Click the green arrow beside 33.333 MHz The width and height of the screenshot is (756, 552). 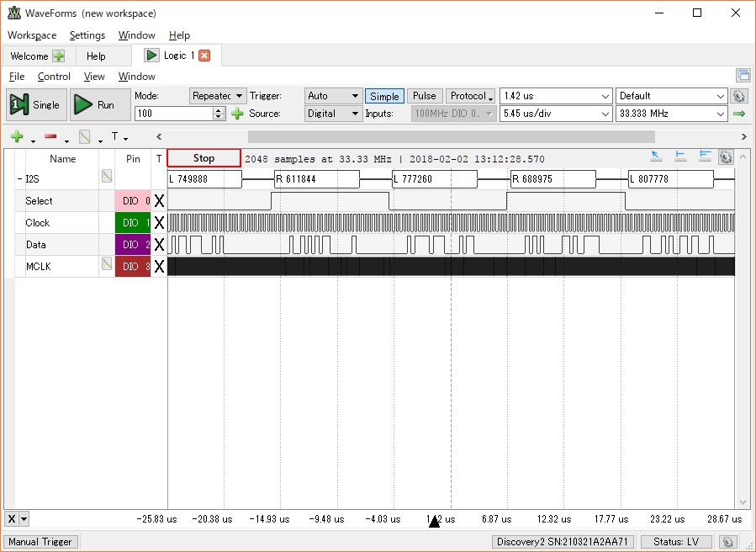[739, 114]
